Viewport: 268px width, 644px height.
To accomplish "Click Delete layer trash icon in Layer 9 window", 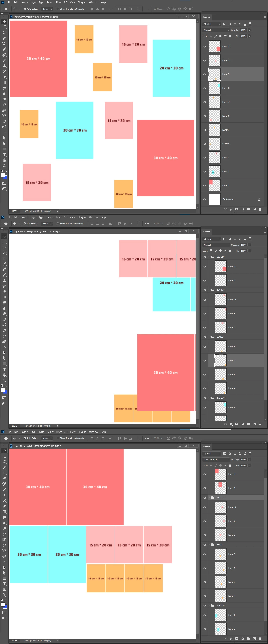I will click(x=260, y=209).
